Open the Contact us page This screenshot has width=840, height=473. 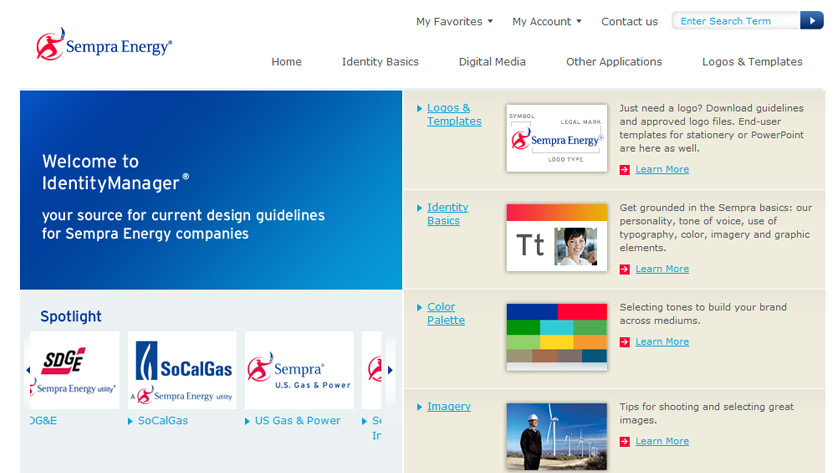coord(629,21)
